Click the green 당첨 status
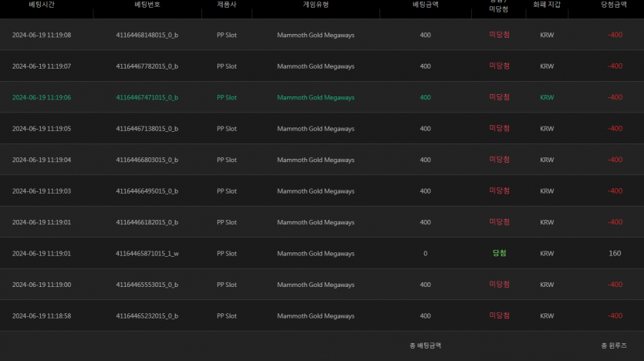The height and width of the screenshot is (361, 644). [500, 254]
